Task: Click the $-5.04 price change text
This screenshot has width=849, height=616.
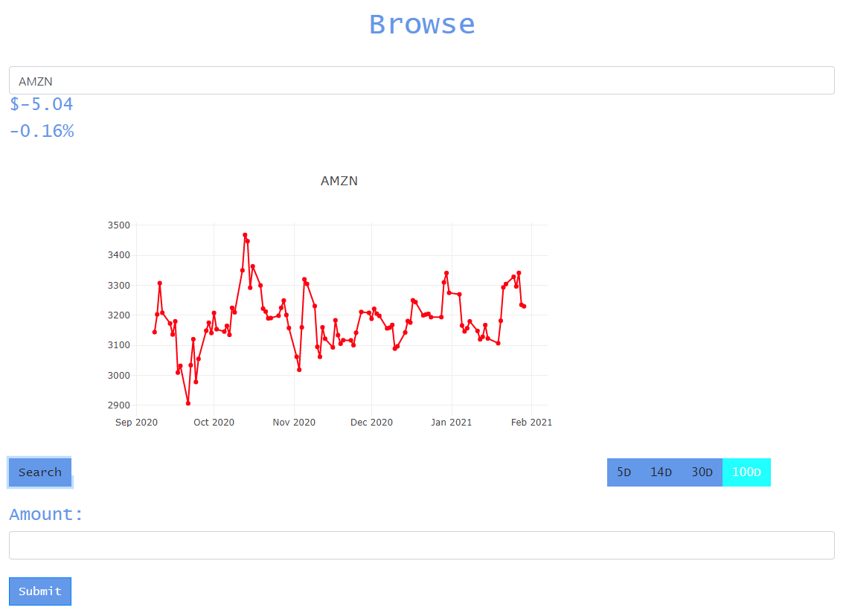Action: pos(41,104)
